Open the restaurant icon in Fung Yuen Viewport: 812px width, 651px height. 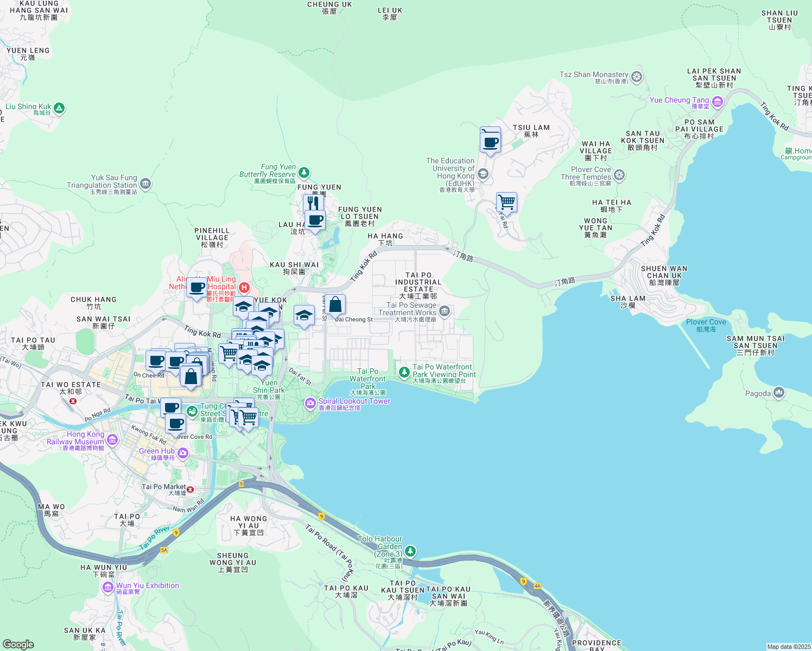pyautogui.click(x=312, y=203)
